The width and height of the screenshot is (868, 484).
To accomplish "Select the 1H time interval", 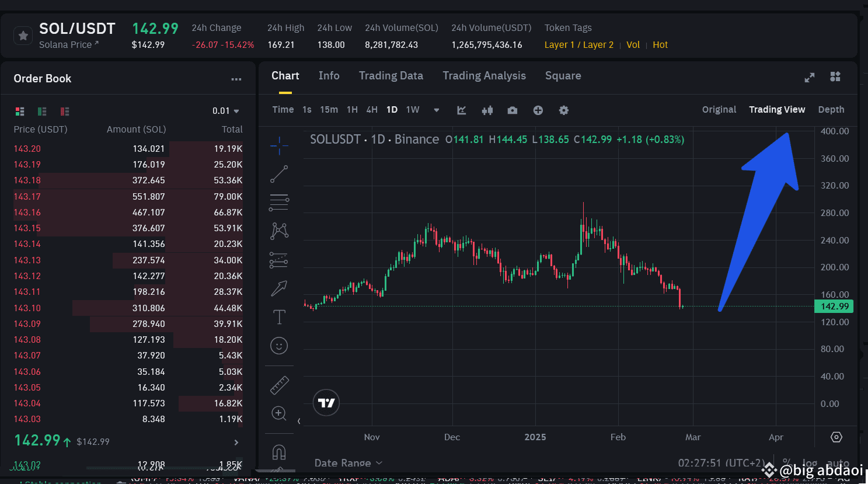I will pos(352,110).
